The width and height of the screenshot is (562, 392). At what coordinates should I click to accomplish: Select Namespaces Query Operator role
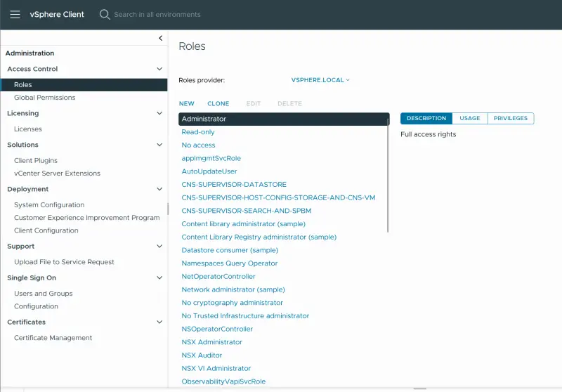click(230, 263)
